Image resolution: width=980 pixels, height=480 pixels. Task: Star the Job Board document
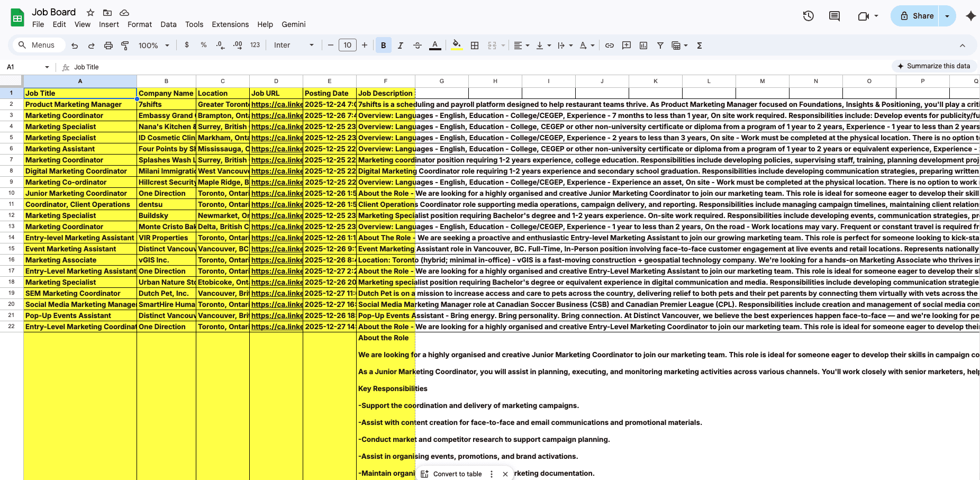[90, 12]
